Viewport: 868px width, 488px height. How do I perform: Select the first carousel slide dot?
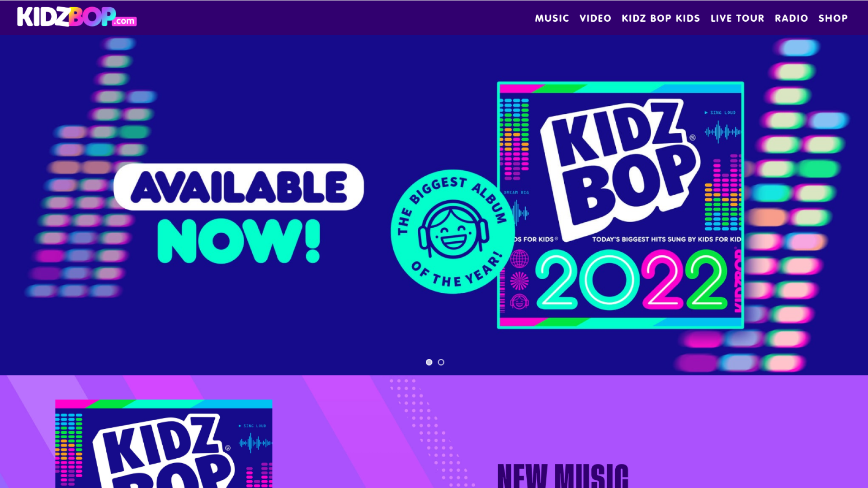click(x=429, y=362)
